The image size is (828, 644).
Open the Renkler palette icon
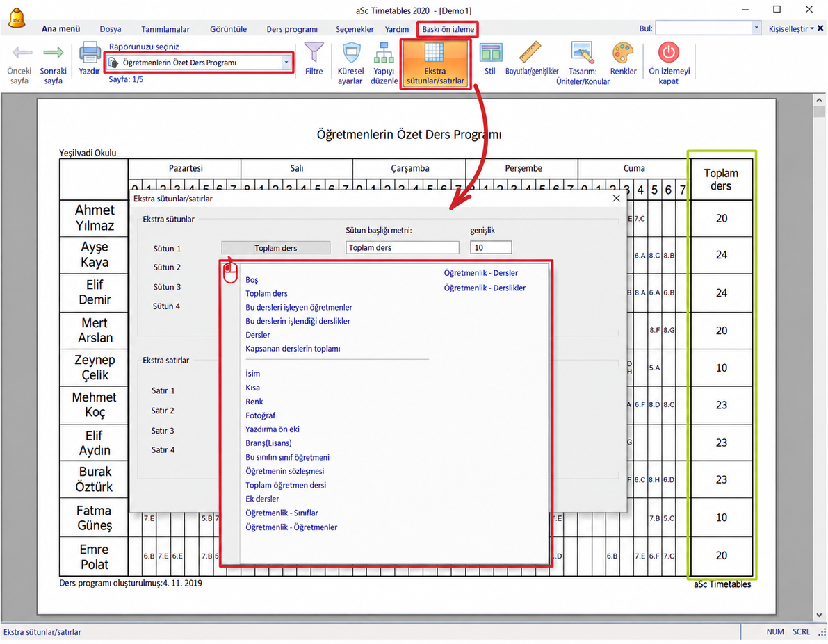623,53
